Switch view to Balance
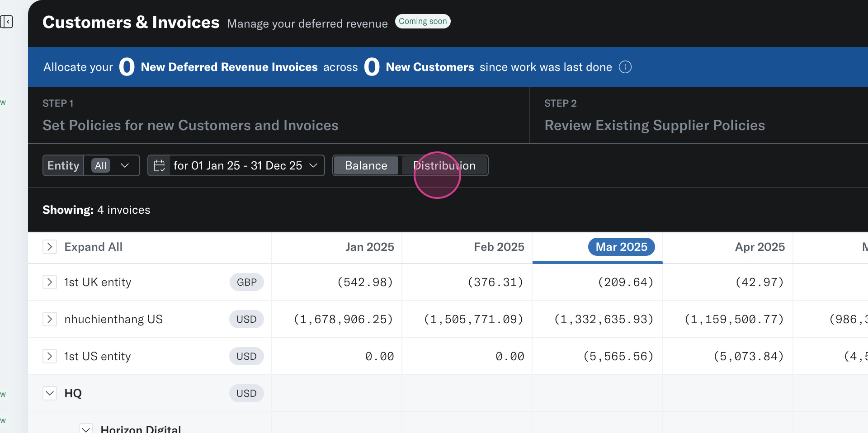This screenshot has height=433, width=868. tap(366, 165)
